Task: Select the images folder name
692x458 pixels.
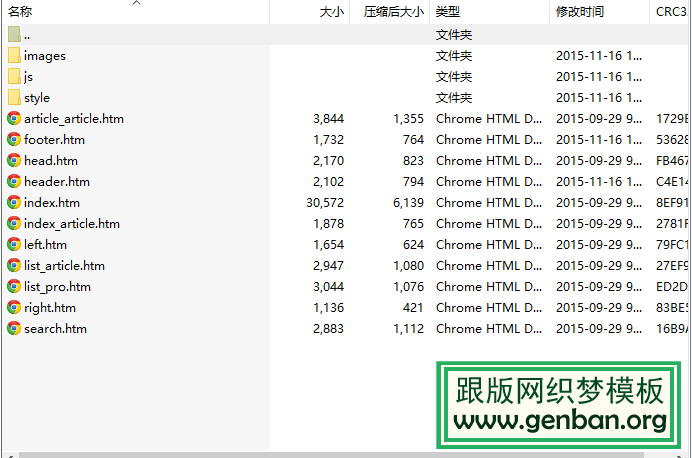Action: [x=45, y=56]
